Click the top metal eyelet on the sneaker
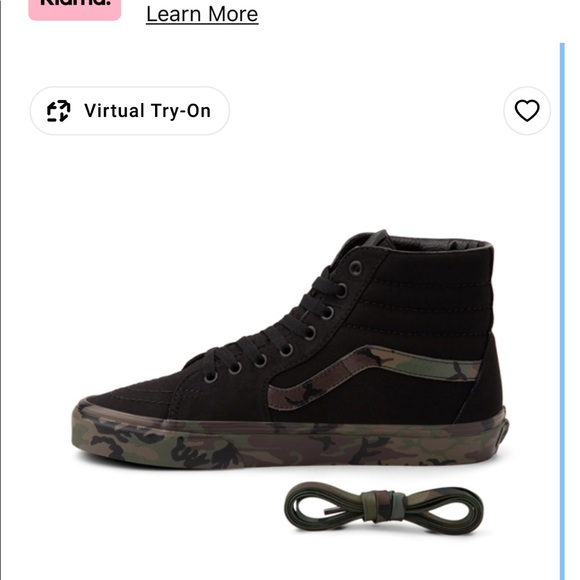 [355, 268]
